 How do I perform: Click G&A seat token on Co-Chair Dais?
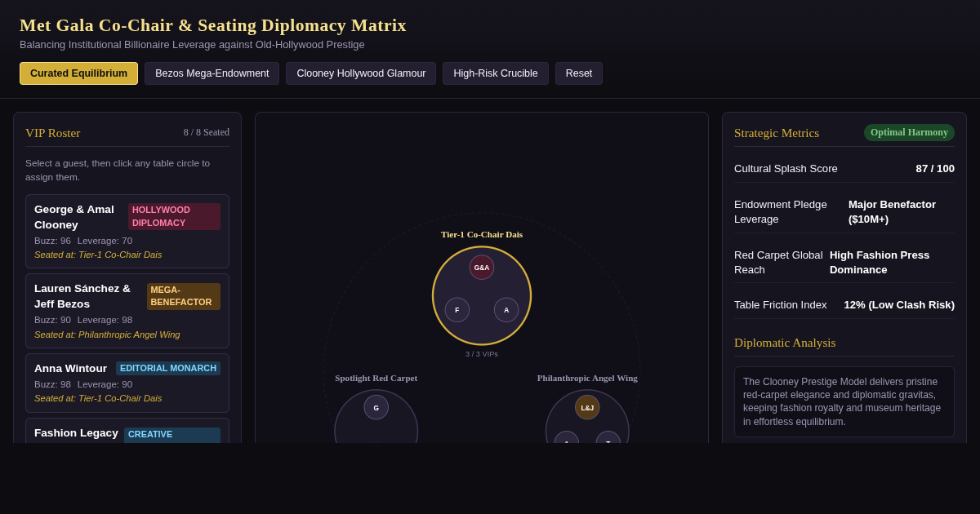click(x=482, y=268)
